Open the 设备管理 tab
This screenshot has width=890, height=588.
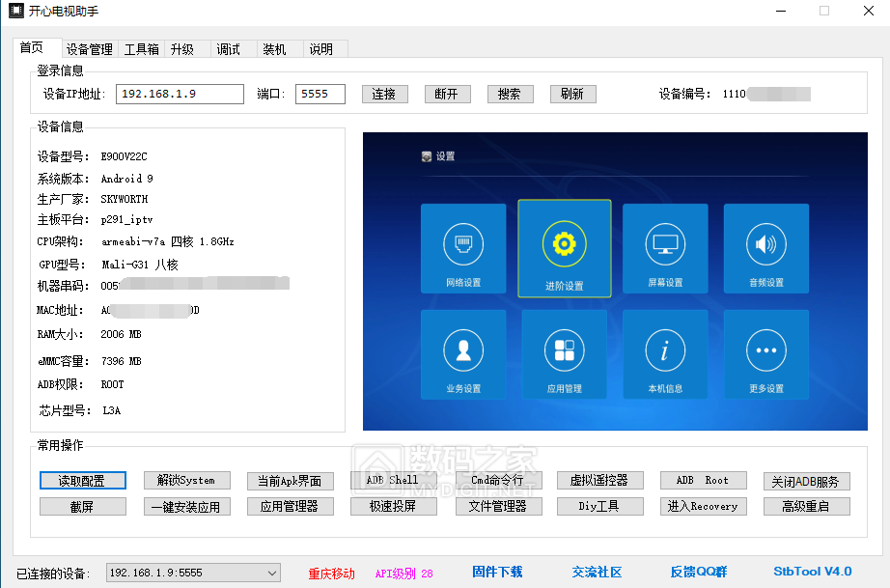[x=90, y=48]
